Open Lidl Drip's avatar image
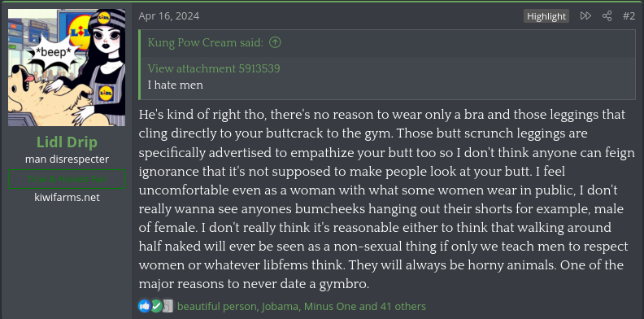 [x=67, y=68]
